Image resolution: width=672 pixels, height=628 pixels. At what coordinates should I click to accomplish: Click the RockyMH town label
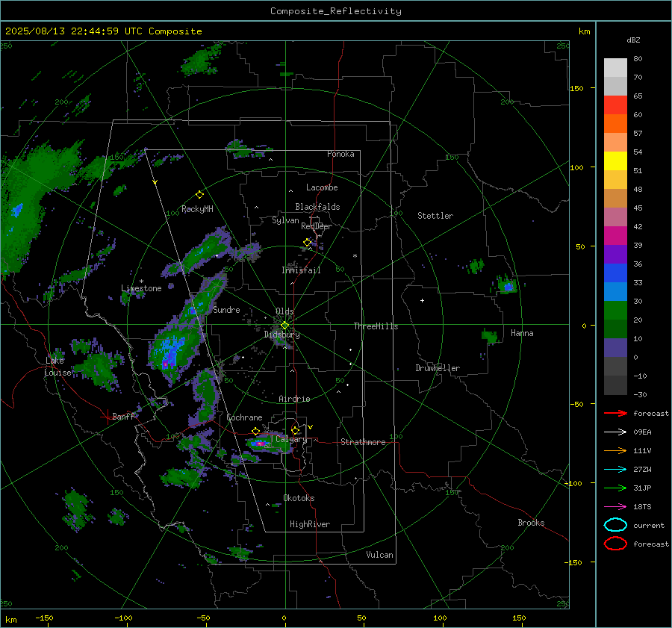click(197, 209)
